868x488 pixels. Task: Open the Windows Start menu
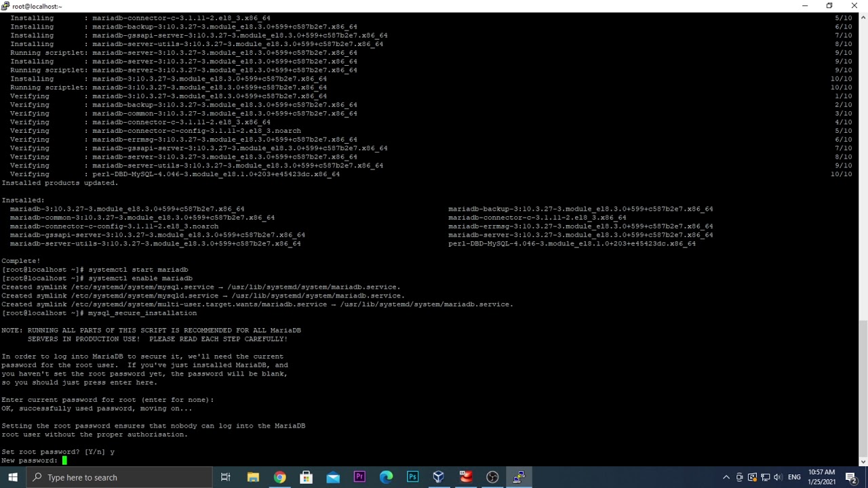pyautogui.click(x=13, y=477)
